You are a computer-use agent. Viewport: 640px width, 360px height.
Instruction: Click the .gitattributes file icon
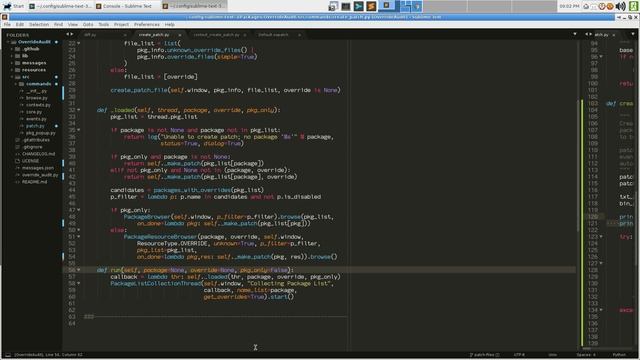point(17,140)
